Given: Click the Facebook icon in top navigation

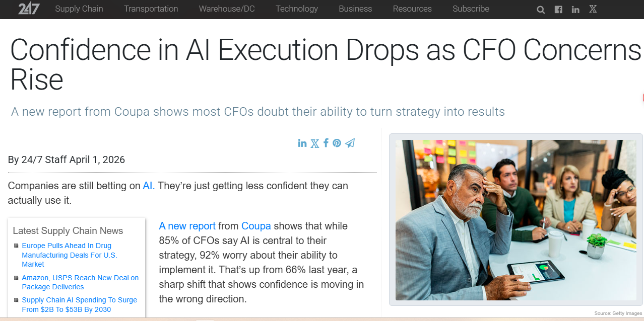Looking at the screenshot, I should pos(558,10).
